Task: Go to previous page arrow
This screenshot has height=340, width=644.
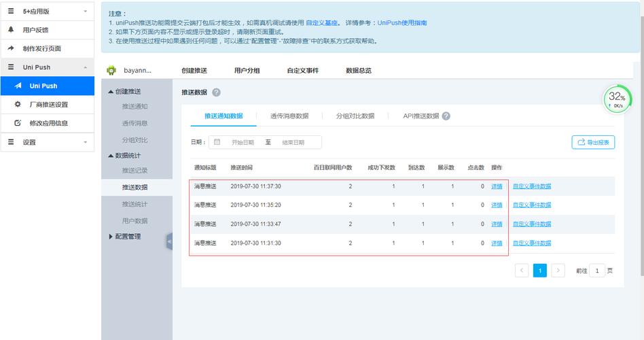Action: [x=522, y=271]
